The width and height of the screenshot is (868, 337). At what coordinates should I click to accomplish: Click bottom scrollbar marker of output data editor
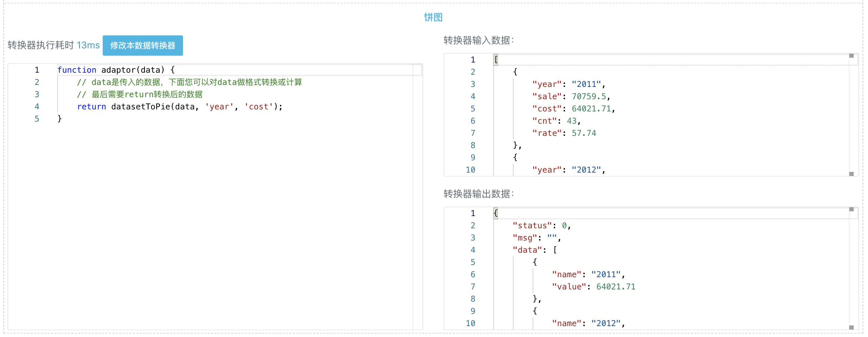(x=851, y=327)
